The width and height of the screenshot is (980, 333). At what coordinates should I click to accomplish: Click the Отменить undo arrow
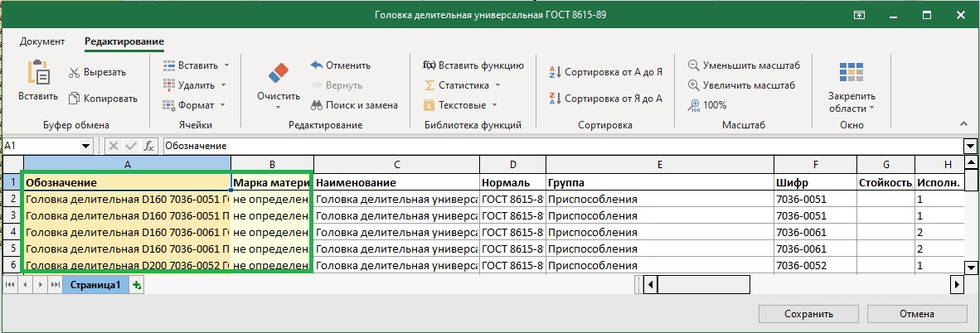tap(317, 65)
